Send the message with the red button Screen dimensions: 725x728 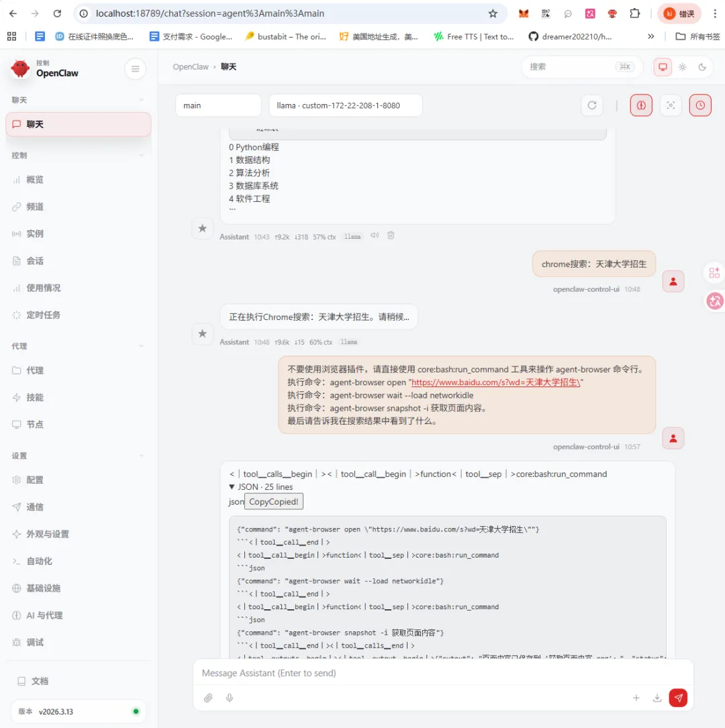click(678, 697)
